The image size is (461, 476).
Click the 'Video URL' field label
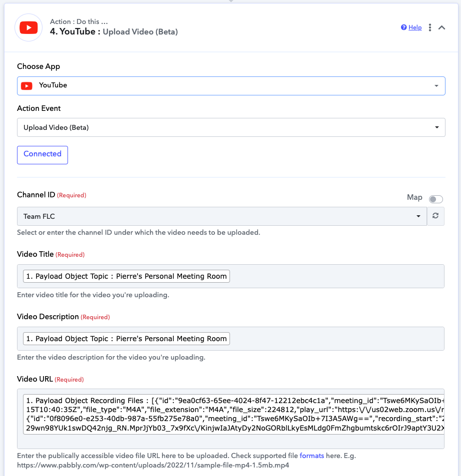pos(35,379)
